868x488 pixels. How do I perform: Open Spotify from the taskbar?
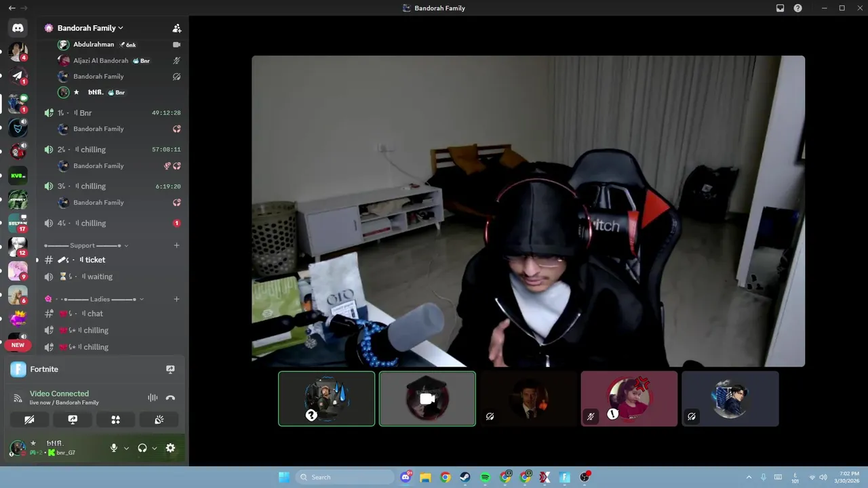[486, 477]
